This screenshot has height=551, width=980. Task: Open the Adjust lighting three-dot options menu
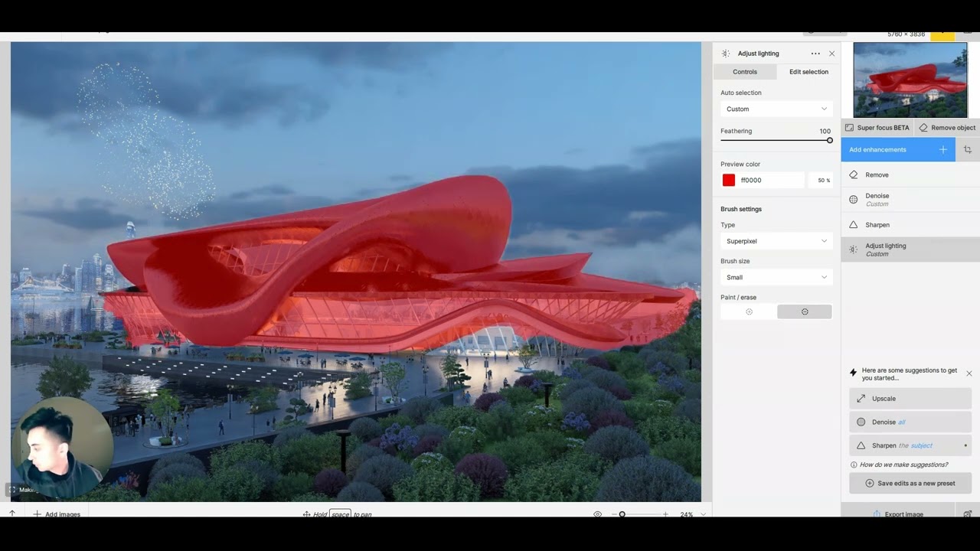coord(815,54)
